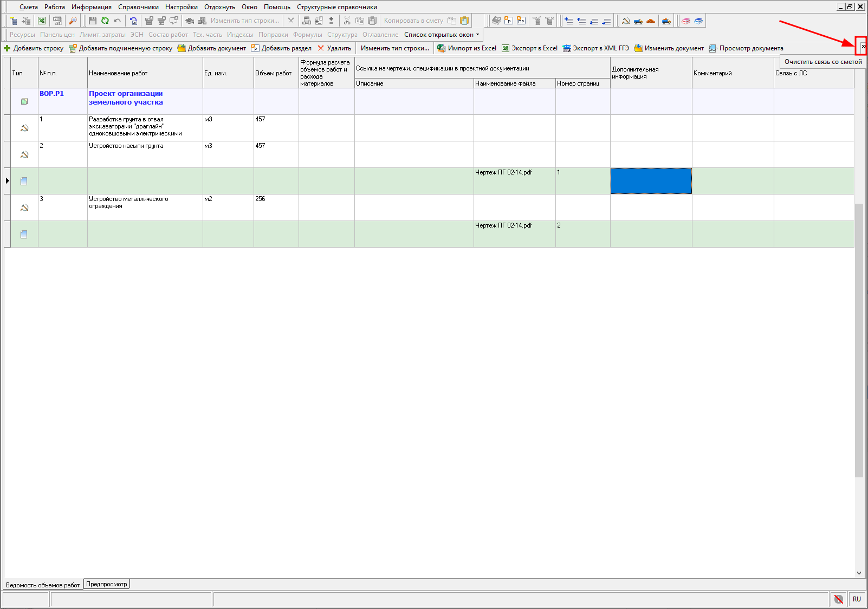
Task: Click the Добавить строку button
Action: (x=34, y=48)
